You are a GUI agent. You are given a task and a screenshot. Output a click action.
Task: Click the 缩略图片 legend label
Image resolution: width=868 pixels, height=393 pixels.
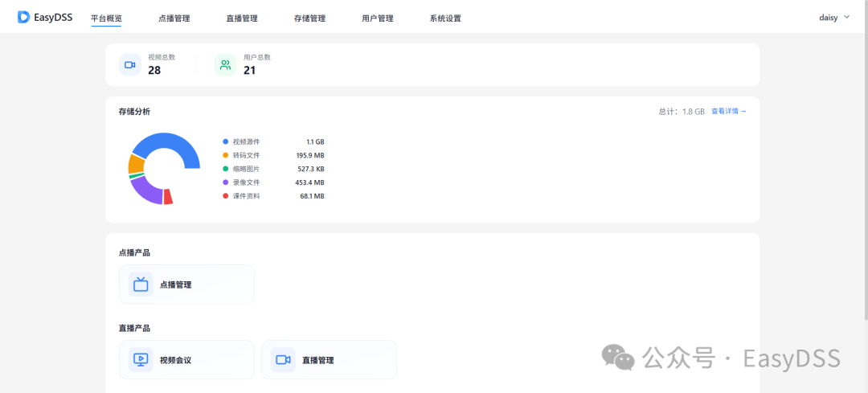pos(246,169)
